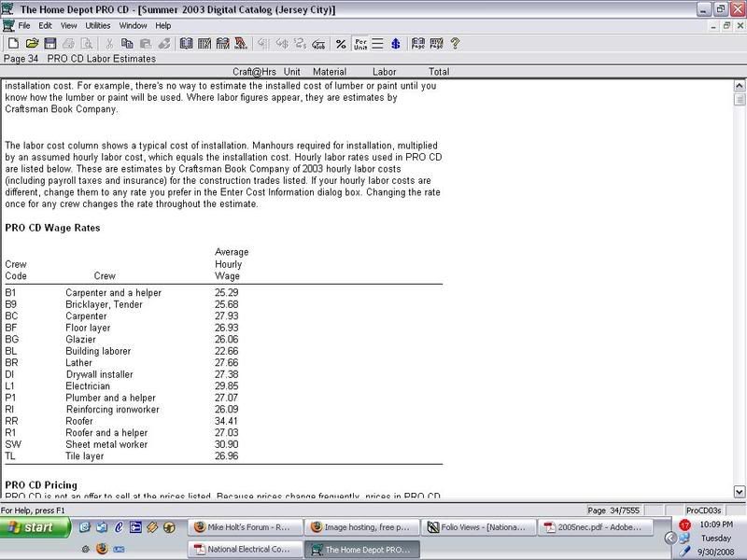Open the Edit menu
This screenshot has height=560, width=747.
(x=45, y=26)
